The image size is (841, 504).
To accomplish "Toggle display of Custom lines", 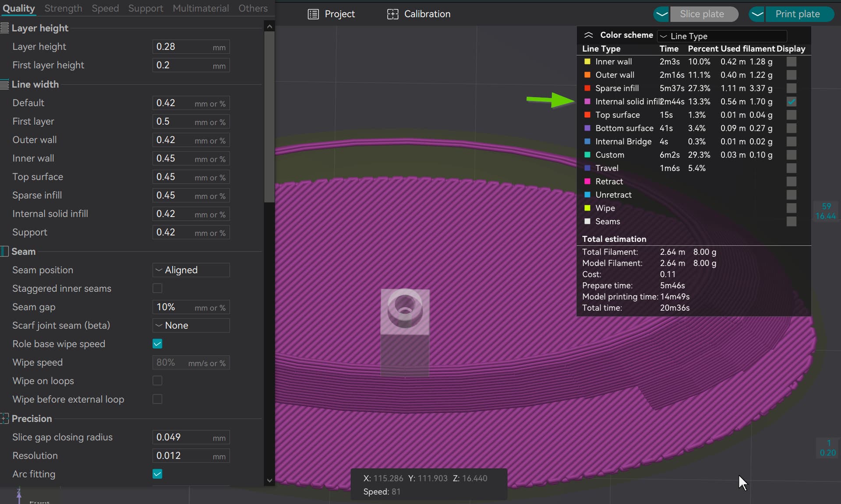I will pos(792,155).
